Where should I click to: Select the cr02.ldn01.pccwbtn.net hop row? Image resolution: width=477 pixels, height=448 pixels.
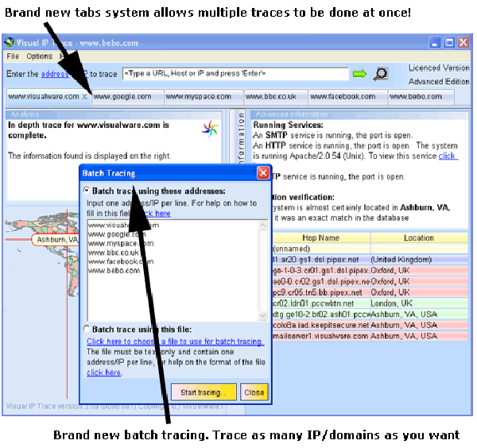370,303
